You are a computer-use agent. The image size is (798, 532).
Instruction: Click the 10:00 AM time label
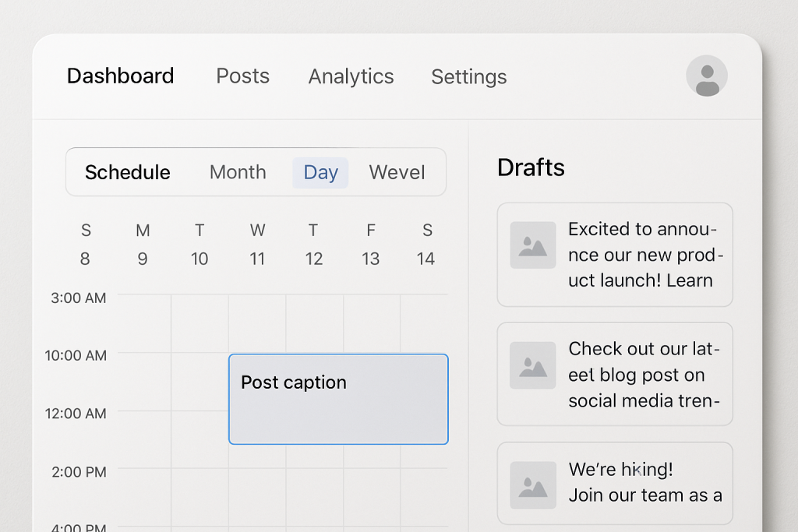(x=76, y=355)
